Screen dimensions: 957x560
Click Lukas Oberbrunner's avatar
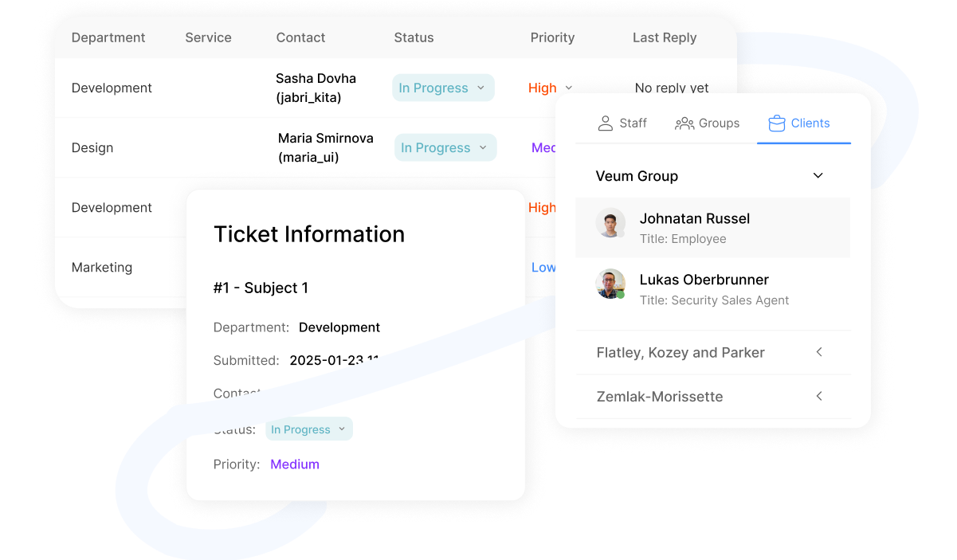pyautogui.click(x=610, y=284)
